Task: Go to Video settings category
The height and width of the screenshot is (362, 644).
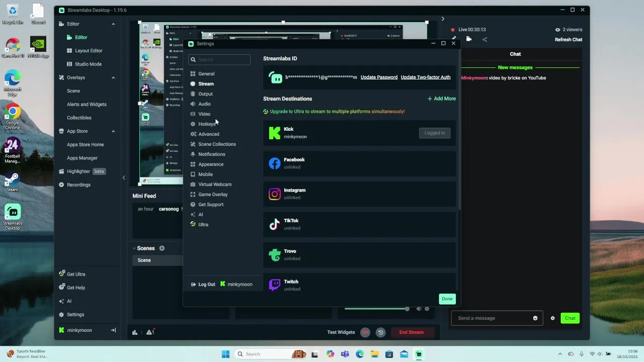Action: [x=204, y=114]
